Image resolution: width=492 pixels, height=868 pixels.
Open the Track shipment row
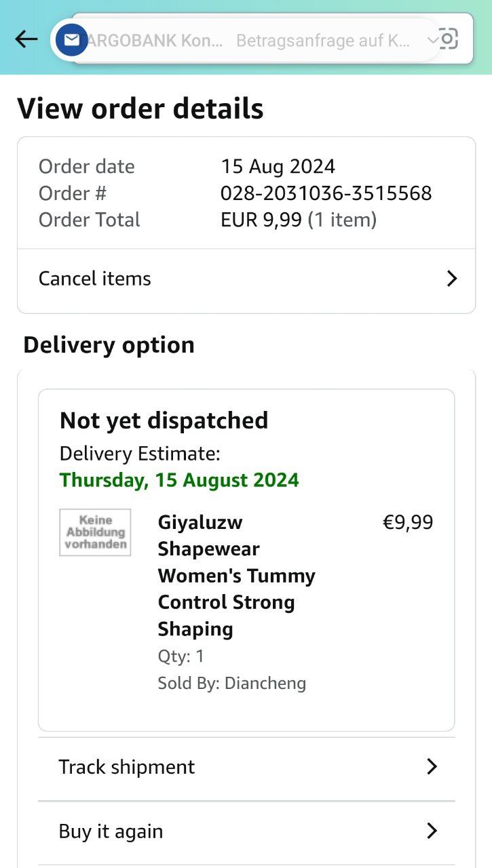[246, 768]
